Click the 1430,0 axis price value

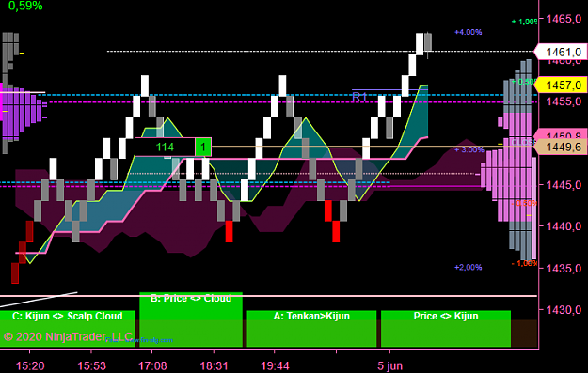coord(564,310)
